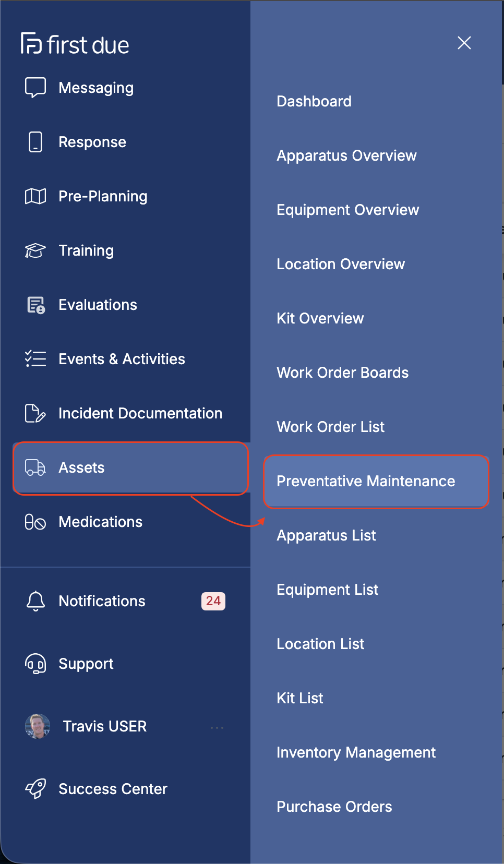Go to Pre-Planning module
504x864 pixels.
coord(103,196)
